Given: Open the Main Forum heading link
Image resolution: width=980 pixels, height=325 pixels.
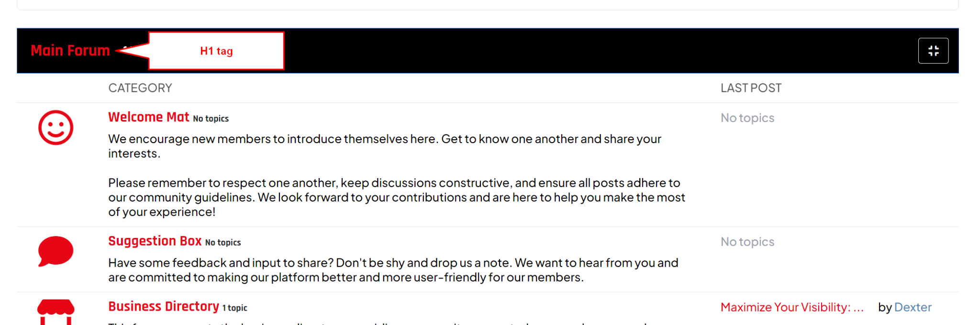Looking at the screenshot, I should coord(70,51).
